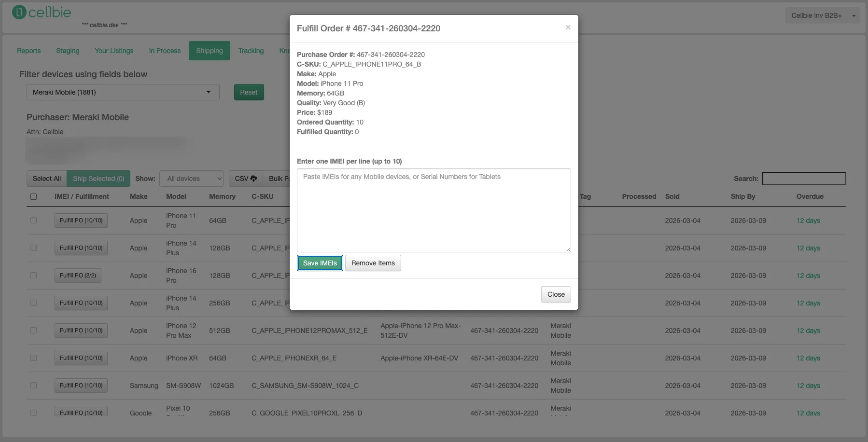Check the iPhone 14 Plus 256GB row checkbox
The image size is (868, 442).
tap(33, 303)
